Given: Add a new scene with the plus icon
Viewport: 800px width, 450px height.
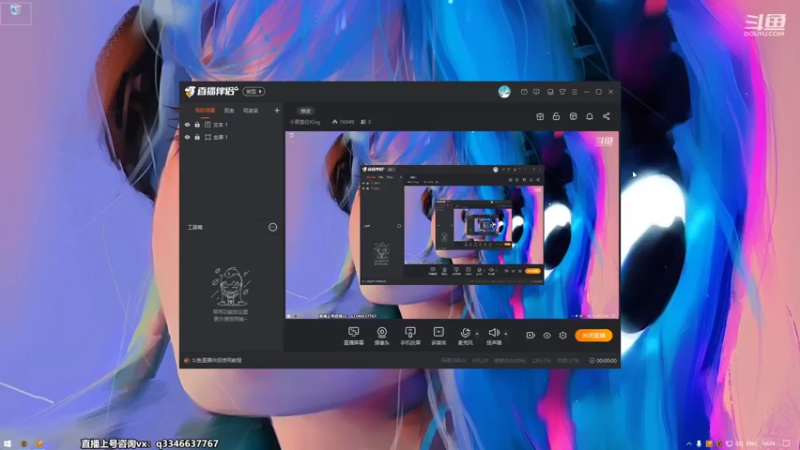Looking at the screenshot, I should pyautogui.click(x=277, y=110).
